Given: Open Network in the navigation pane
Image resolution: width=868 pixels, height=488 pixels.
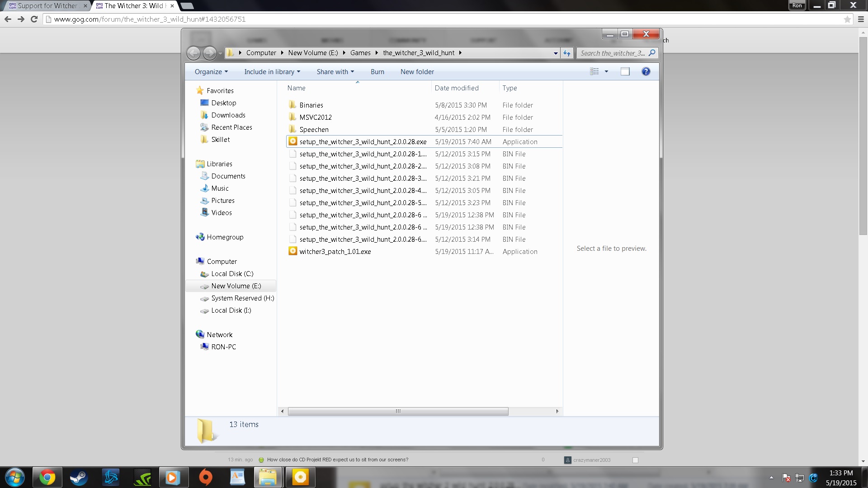Looking at the screenshot, I should (219, 335).
